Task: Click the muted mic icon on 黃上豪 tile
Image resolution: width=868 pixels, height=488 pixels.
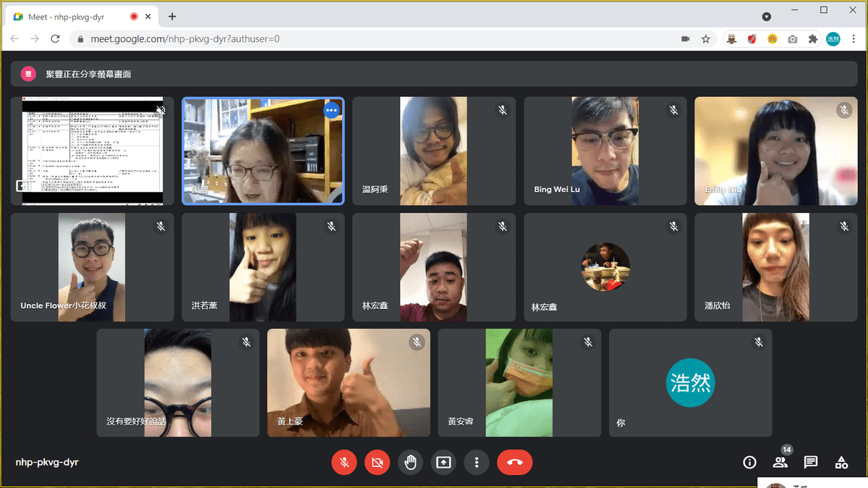Action: tap(417, 342)
